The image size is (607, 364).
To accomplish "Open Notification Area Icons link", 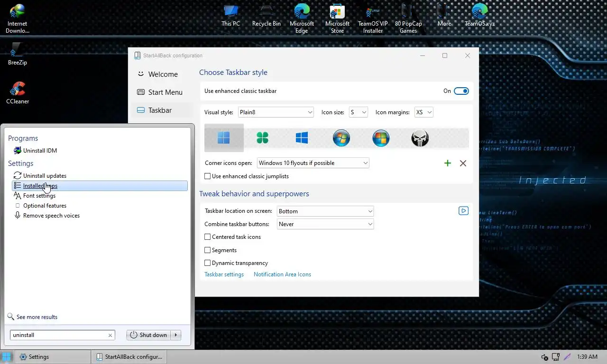I will point(282,274).
